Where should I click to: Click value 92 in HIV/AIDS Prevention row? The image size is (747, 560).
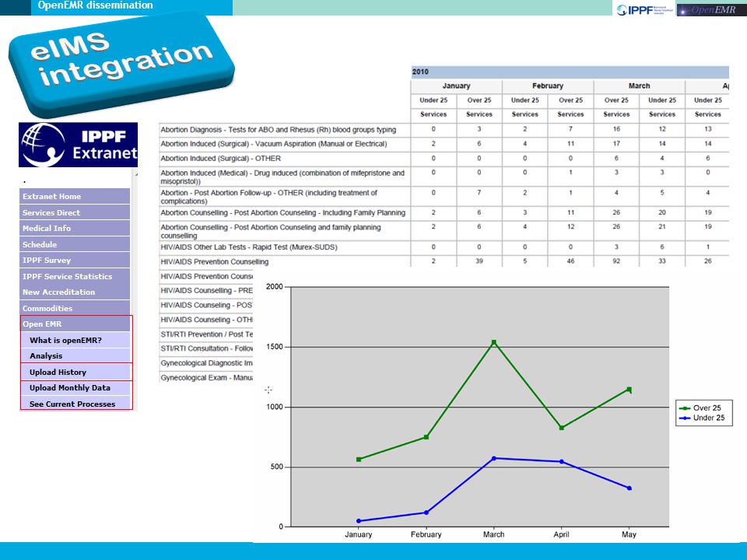616,261
